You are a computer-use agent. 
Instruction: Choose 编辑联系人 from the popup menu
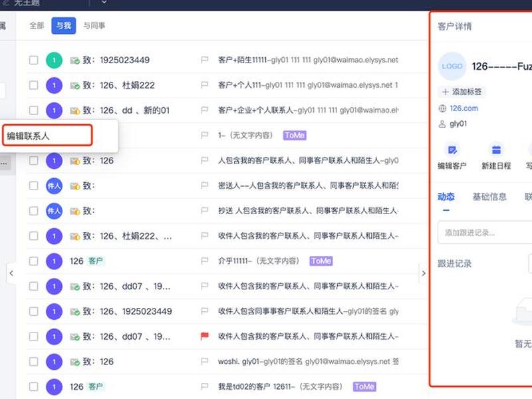click(x=47, y=136)
